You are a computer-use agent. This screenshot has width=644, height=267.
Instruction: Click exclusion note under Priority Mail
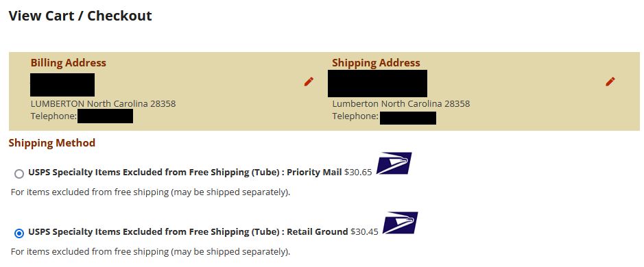click(x=150, y=192)
